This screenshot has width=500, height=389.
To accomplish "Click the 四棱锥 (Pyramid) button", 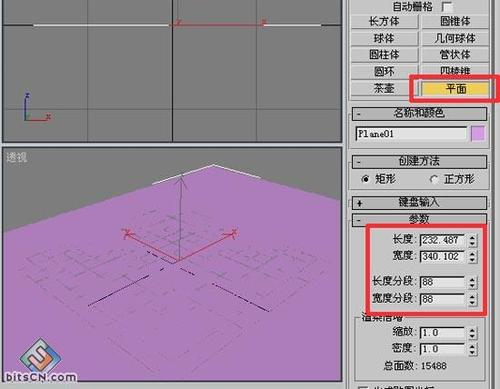I will [455, 70].
